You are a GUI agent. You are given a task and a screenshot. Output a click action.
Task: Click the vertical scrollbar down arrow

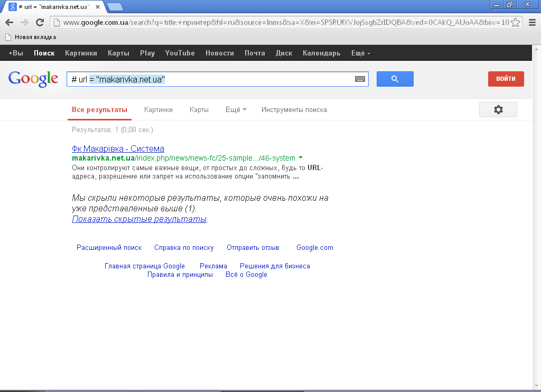[537, 386]
